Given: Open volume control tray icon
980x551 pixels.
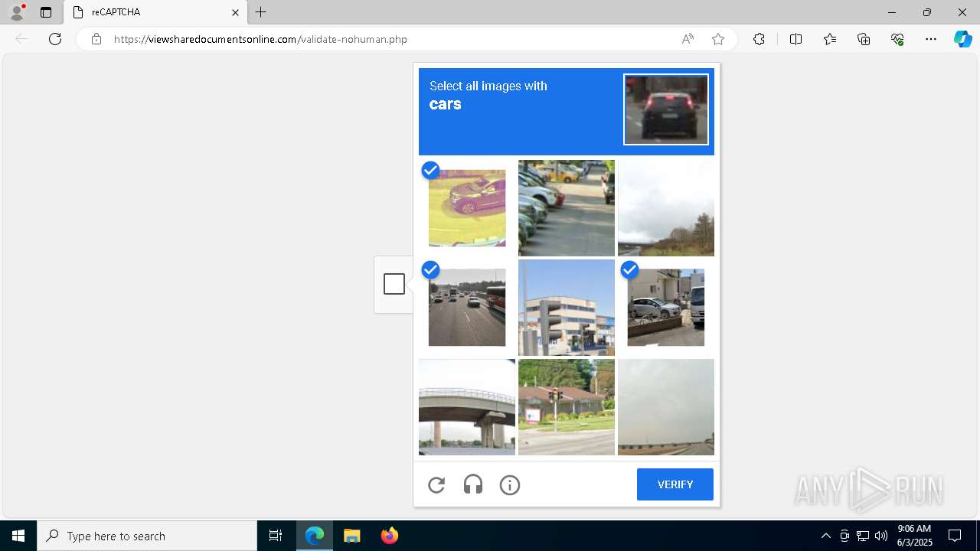Looking at the screenshot, I should (x=881, y=536).
